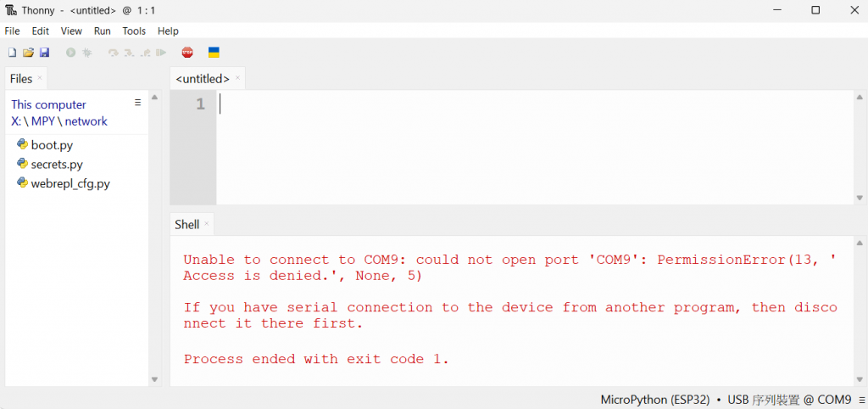The image size is (868, 409).
Task: Click the Step over toolbar icon
Action: pyautogui.click(x=113, y=53)
